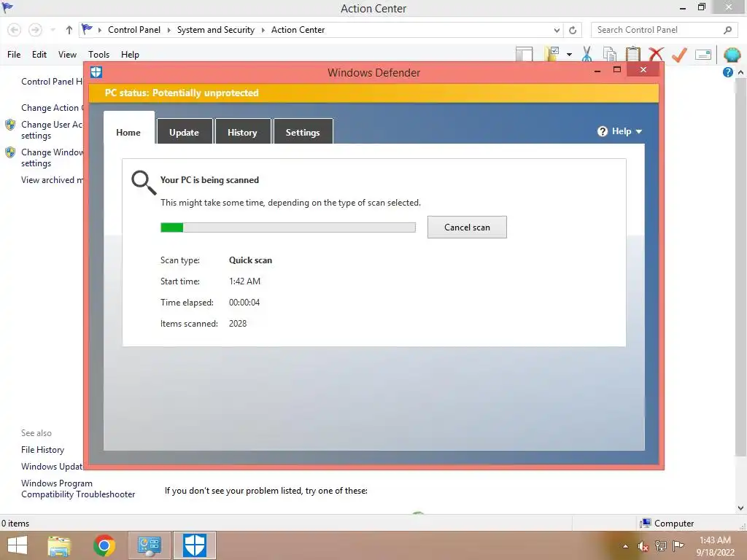Screen dimensions: 747x560
Task: Collapse the Action Center section chevron
Action: point(740,72)
